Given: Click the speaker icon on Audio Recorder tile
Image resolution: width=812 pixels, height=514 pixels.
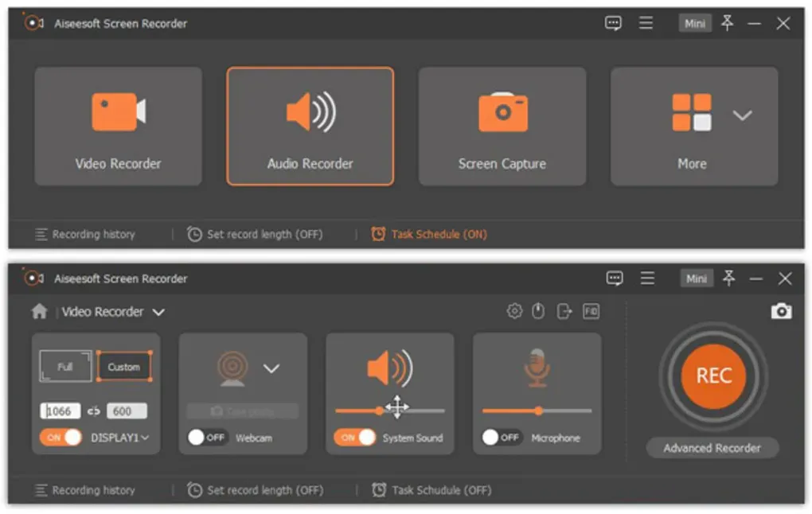Looking at the screenshot, I should tap(310, 112).
